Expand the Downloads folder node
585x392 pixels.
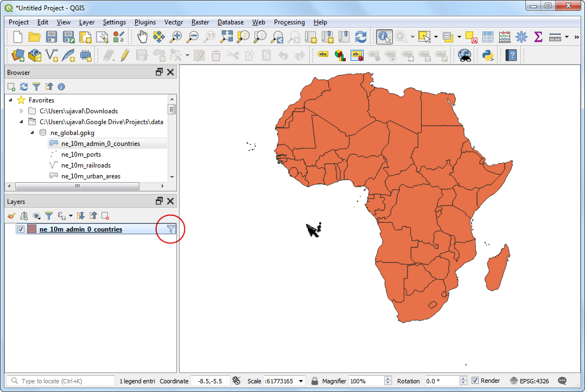[22, 111]
